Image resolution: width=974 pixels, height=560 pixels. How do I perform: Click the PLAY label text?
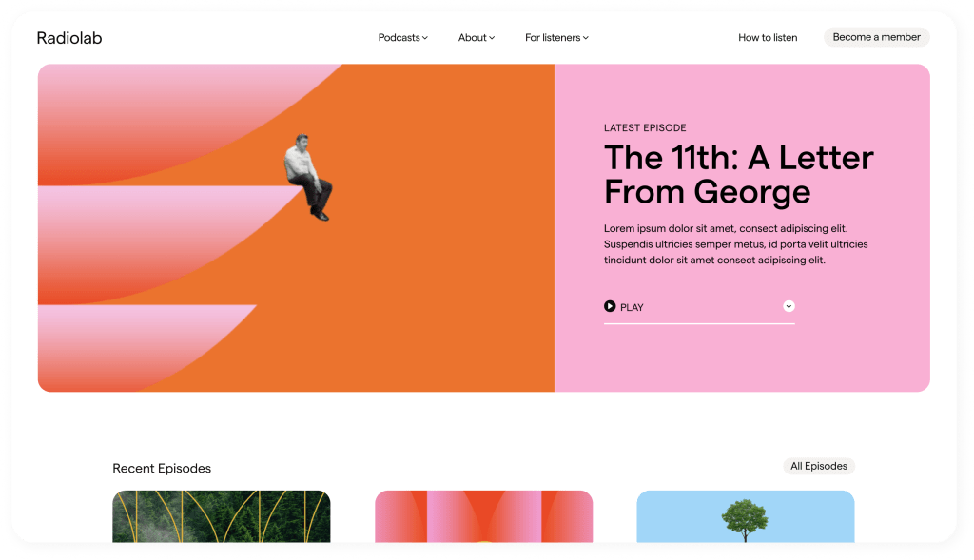pos(632,307)
